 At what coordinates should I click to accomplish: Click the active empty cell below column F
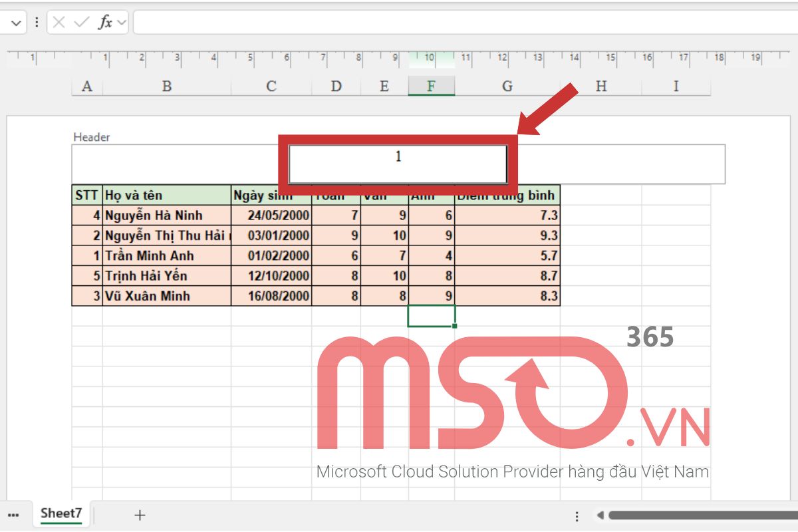click(432, 316)
